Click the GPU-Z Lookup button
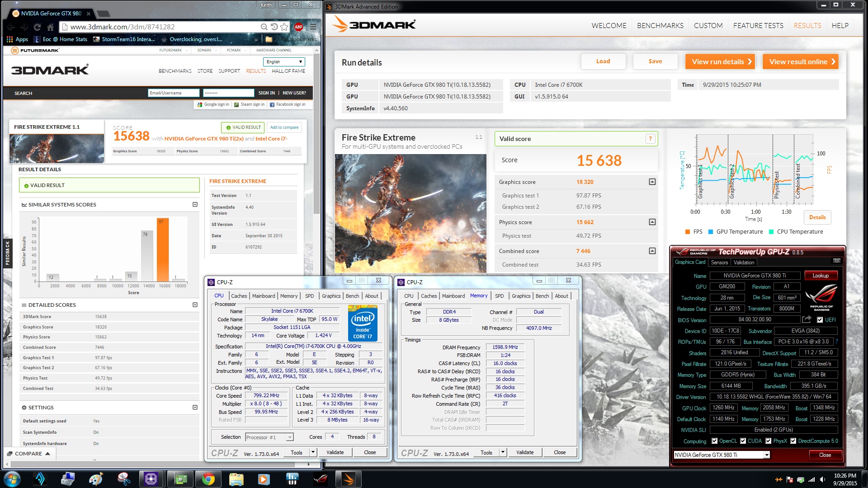868x488 pixels. point(821,276)
